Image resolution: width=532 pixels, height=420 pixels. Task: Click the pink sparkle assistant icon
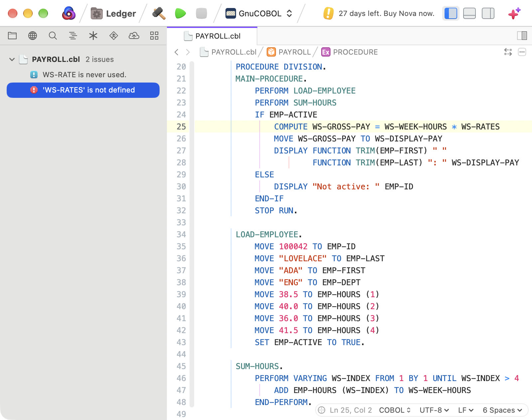pyautogui.click(x=514, y=13)
